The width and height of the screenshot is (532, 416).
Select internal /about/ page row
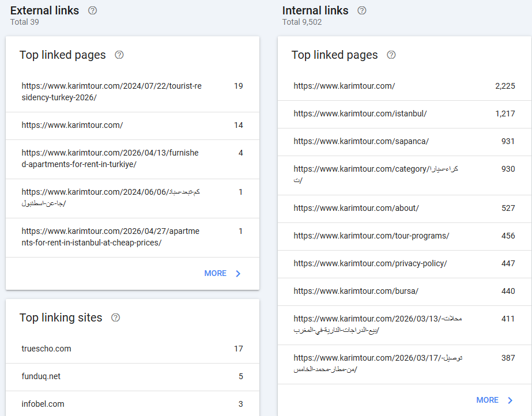(x=405, y=209)
